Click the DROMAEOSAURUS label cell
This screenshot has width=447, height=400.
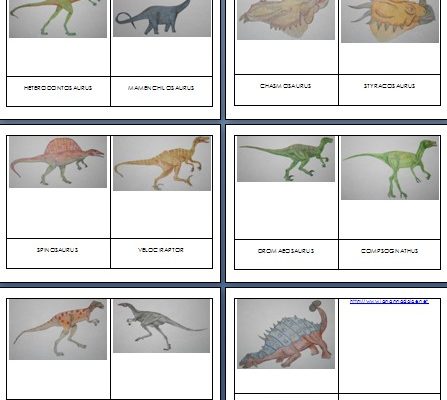click(286, 254)
